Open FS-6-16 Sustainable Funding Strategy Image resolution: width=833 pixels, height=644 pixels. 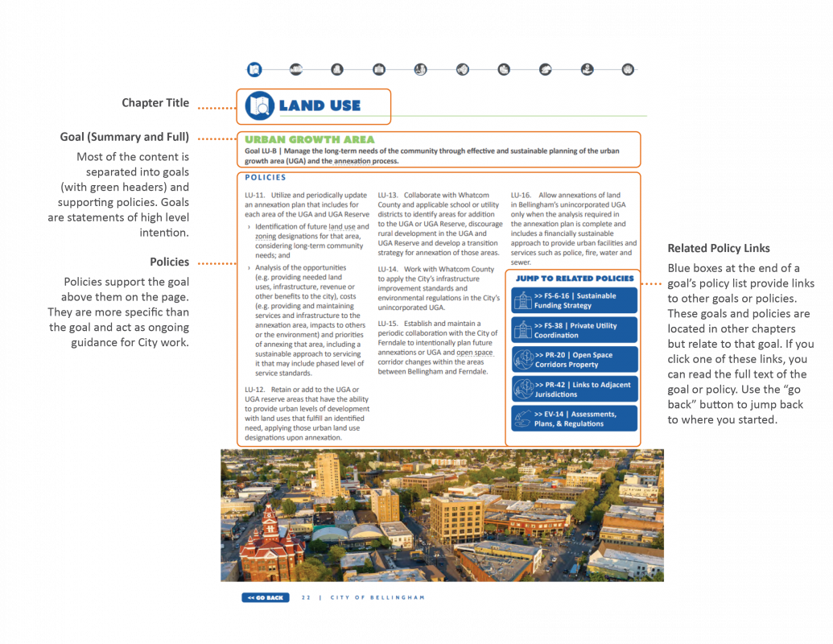(575, 299)
